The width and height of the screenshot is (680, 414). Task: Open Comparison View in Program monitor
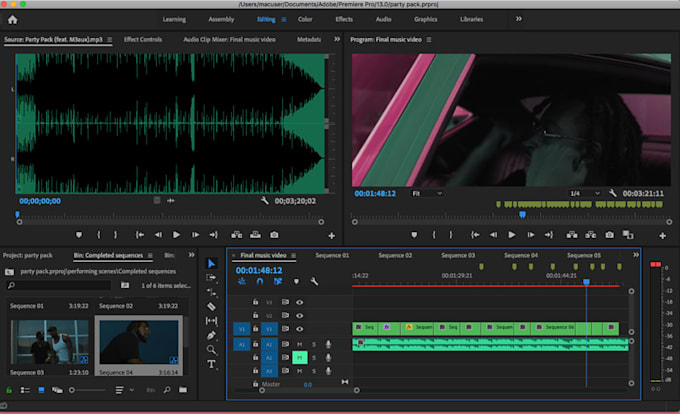[x=628, y=235]
